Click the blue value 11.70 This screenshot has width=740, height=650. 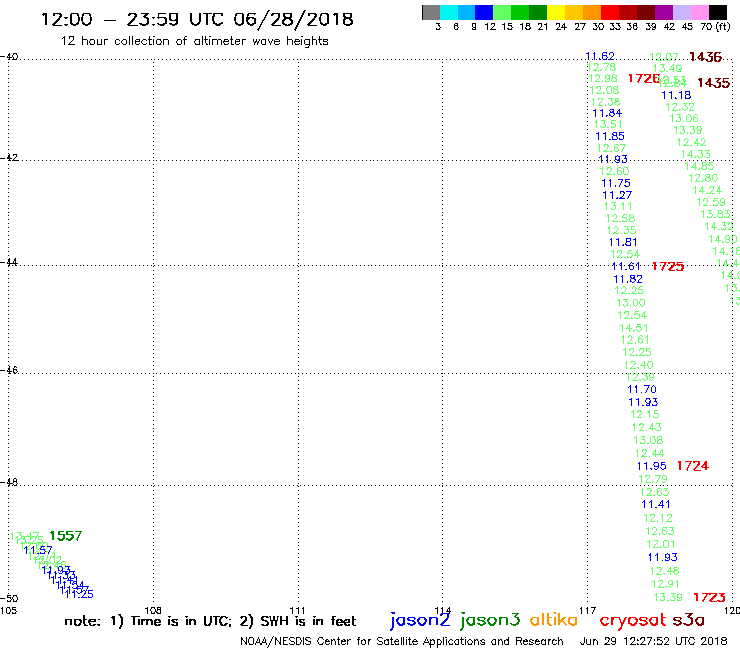click(x=641, y=389)
